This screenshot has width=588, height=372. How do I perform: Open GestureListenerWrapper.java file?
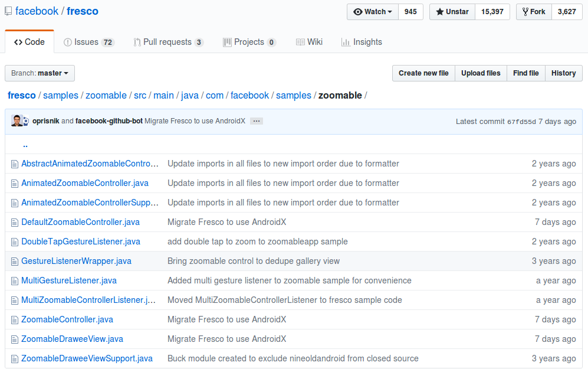tap(76, 261)
